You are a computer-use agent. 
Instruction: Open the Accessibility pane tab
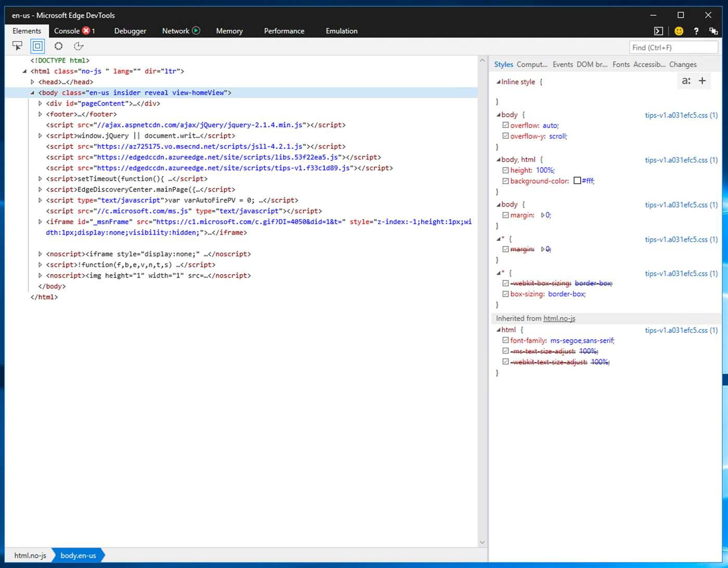click(x=649, y=64)
